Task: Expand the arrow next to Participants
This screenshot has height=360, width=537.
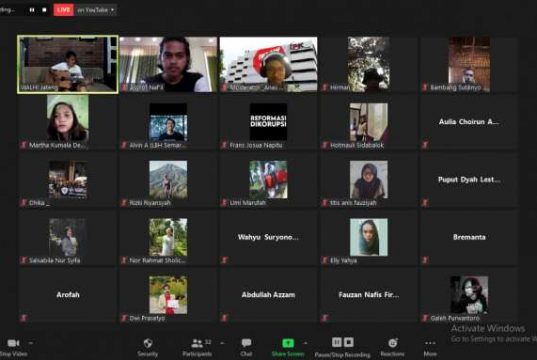Action: coord(222,343)
